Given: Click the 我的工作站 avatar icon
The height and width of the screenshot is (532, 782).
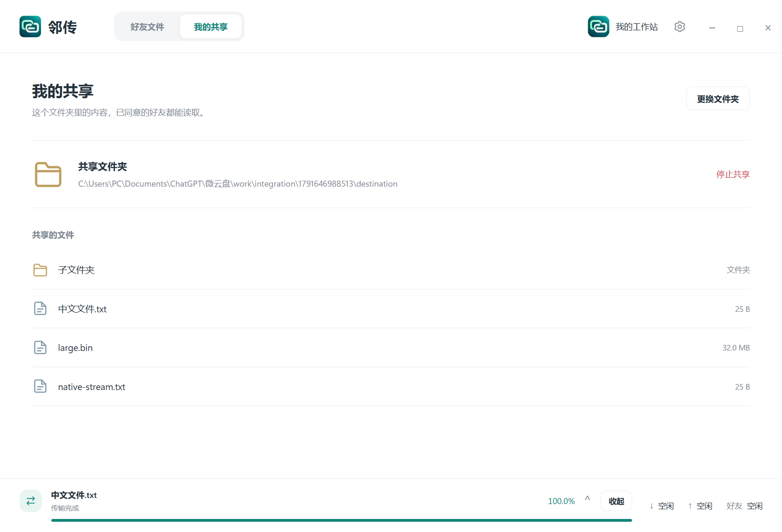Looking at the screenshot, I should click(x=599, y=27).
